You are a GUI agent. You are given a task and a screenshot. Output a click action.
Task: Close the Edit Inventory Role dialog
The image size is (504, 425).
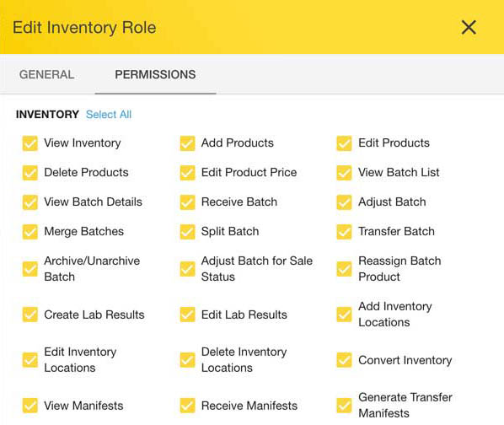coord(469,27)
